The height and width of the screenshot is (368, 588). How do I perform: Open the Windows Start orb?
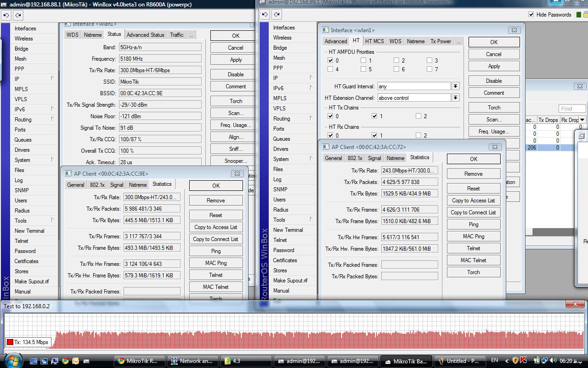[12, 360]
